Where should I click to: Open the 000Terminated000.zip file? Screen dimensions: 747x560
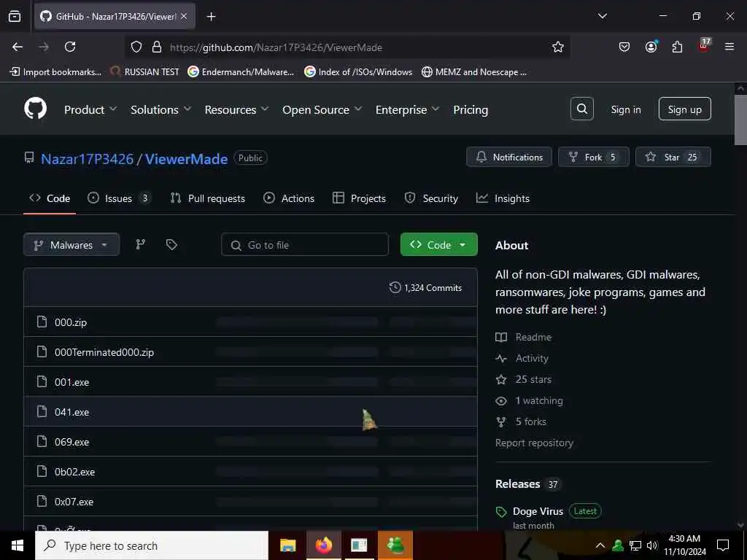pos(104,352)
